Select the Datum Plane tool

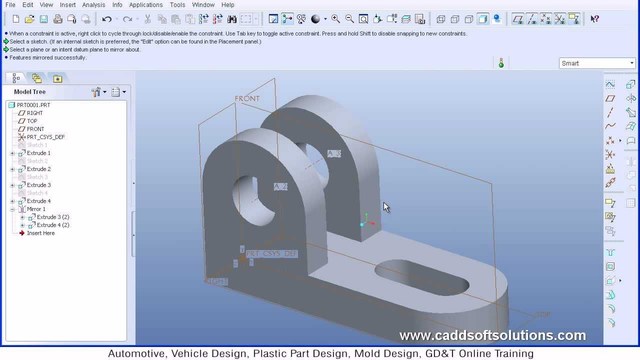click(610, 98)
